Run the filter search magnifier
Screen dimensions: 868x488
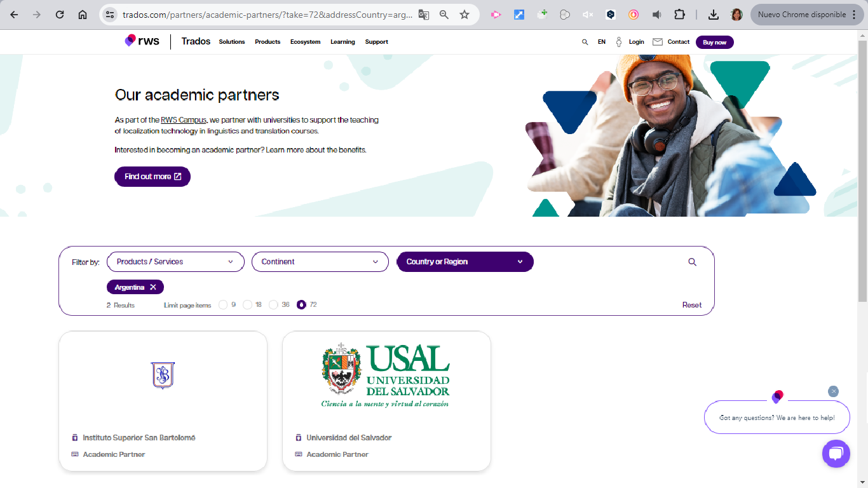[693, 262]
